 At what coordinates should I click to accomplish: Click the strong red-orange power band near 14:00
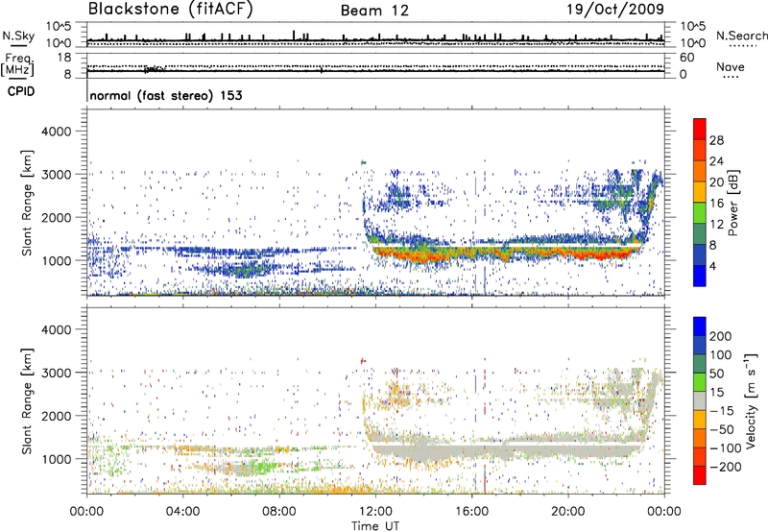(423, 254)
